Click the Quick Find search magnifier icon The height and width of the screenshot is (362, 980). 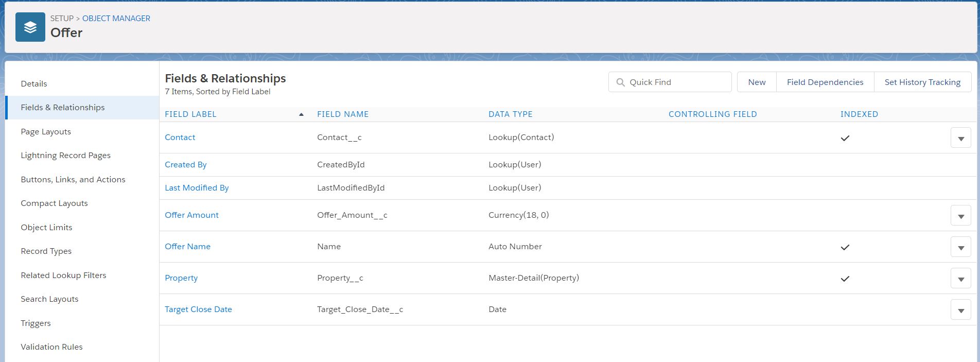point(620,82)
